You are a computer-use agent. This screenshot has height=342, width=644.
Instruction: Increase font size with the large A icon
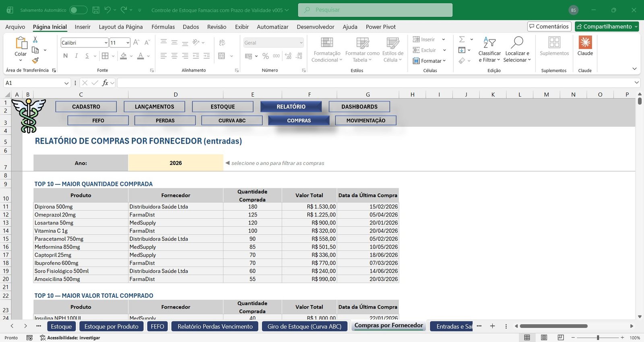136,43
